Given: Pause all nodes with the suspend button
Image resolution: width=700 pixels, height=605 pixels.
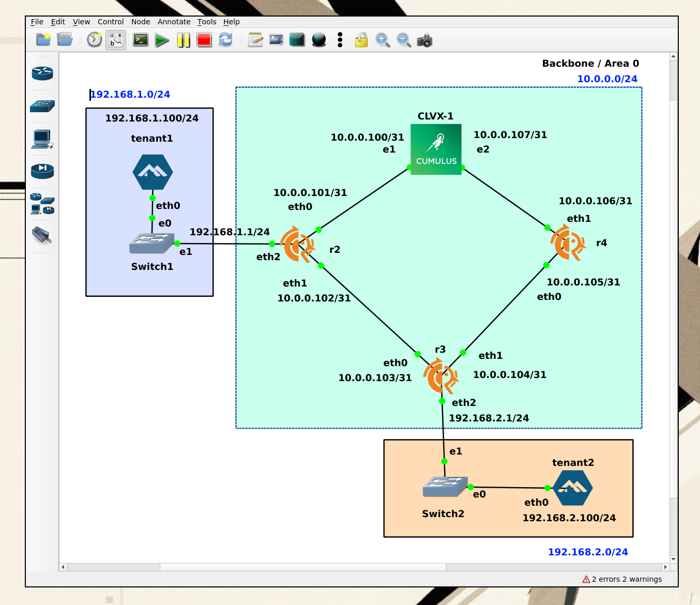Looking at the screenshot, I should click(184, 40).
